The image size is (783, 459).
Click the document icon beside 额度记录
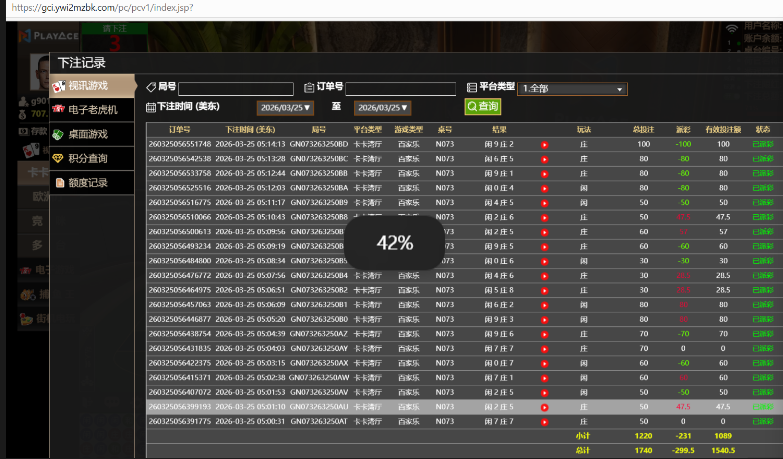click(58, 183)
